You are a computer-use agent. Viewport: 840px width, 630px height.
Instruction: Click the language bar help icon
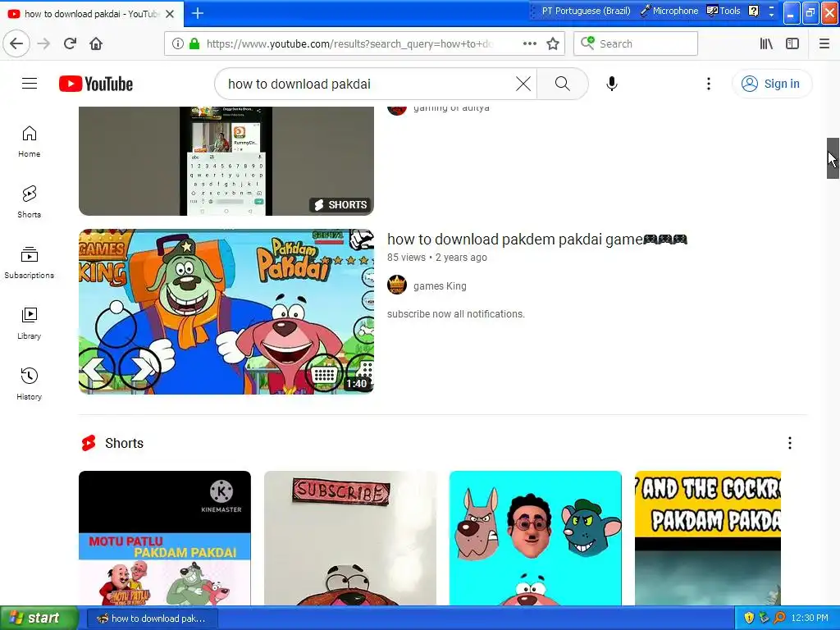pos(754,11)
